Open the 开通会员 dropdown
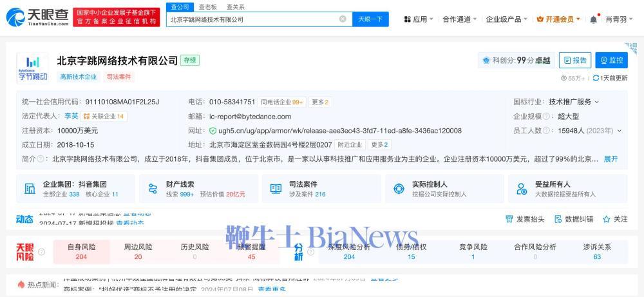 [558, 19]
